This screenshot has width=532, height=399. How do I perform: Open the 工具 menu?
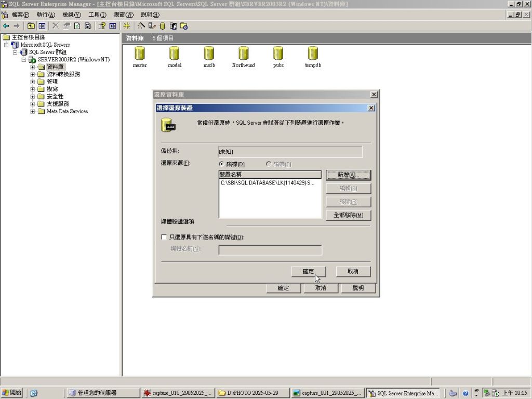(97, 15)
